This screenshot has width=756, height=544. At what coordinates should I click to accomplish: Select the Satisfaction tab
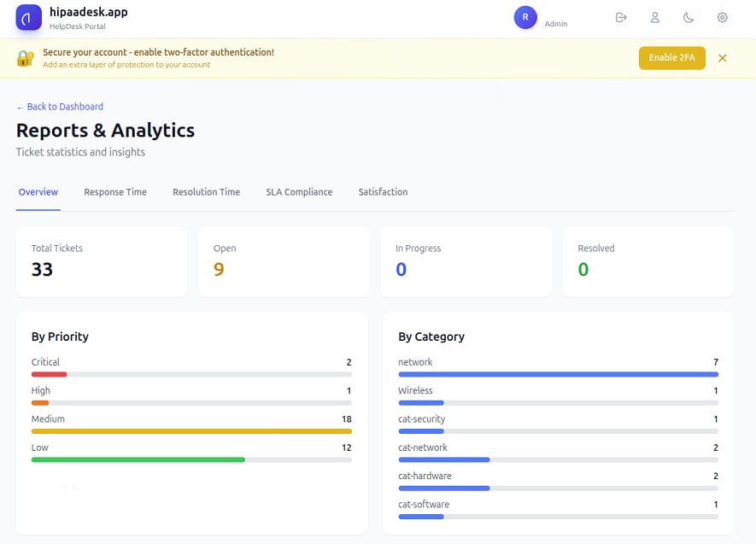click(383, 191)
